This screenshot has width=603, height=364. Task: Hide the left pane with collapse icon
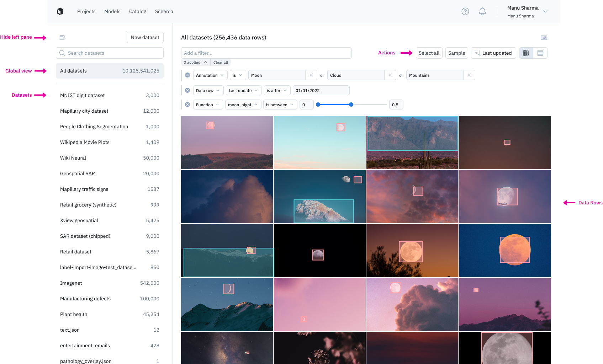click(x=62, y=37)
